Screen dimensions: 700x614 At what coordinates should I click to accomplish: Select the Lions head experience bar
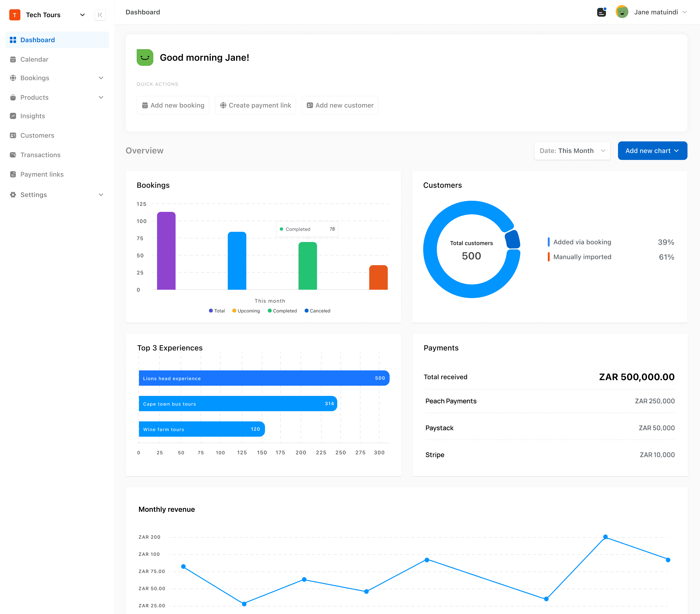coord(264,378)
